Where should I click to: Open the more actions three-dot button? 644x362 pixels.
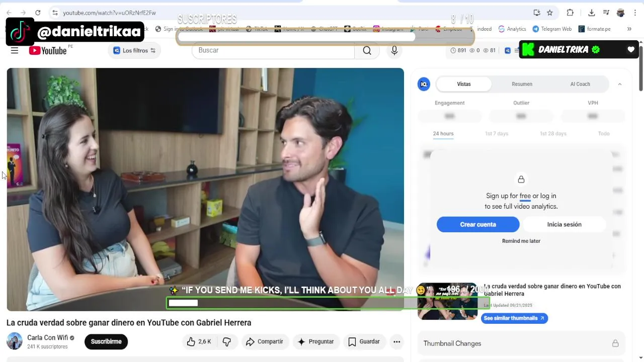pyautogui.click(x=397, y=342)
